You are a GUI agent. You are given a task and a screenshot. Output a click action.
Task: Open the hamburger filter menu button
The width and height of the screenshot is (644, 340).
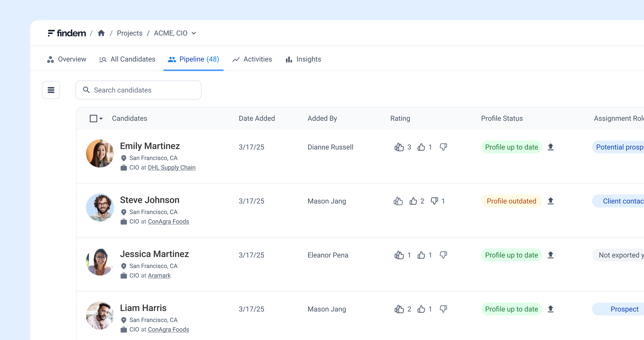(x=51, y=90)
